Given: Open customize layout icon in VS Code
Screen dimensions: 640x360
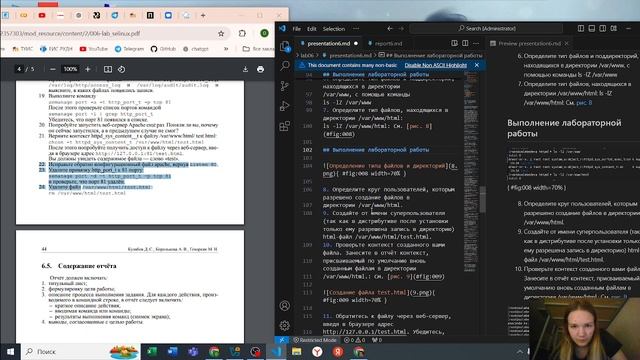Looking at the screenshot, I should [x=614, y=29].
